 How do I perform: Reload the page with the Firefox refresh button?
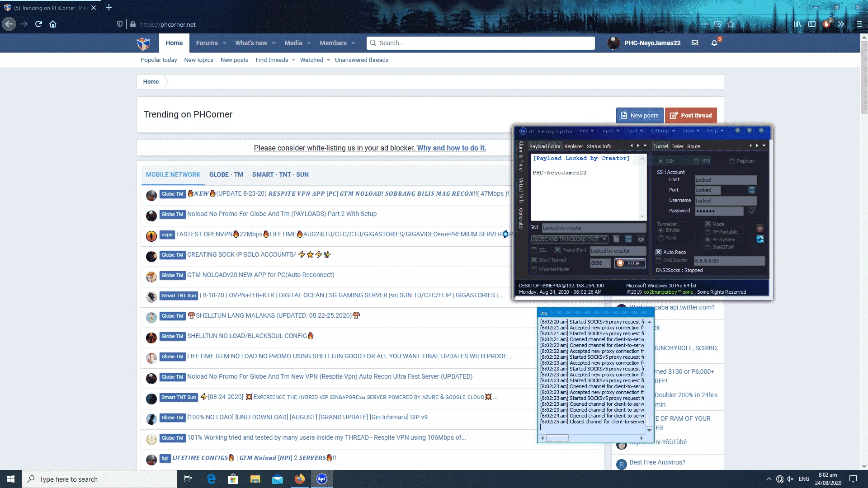tap(38, 24)
